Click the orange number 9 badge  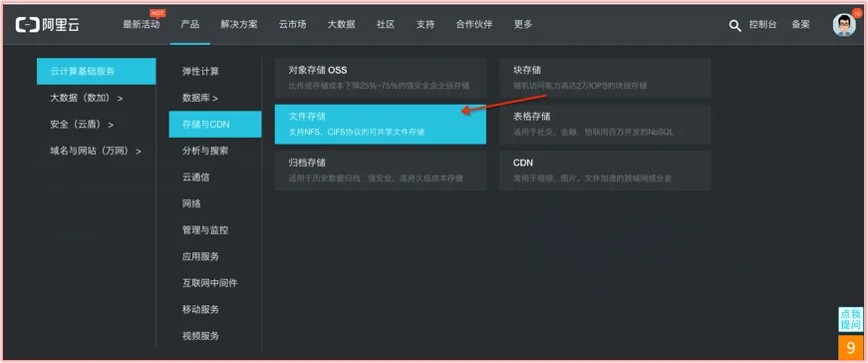point(850,348)
